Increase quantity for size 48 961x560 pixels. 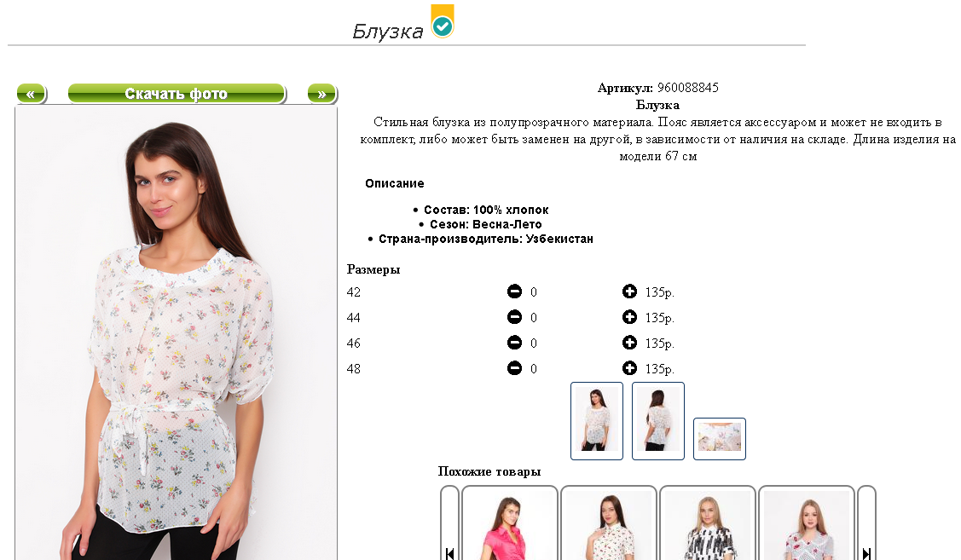click(x=629, y=368)
